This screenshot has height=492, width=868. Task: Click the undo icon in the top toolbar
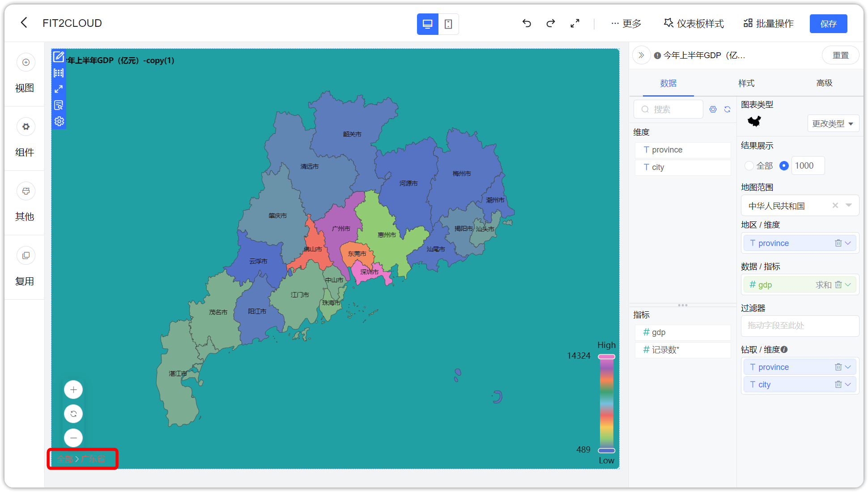click(x=527, y=23)
